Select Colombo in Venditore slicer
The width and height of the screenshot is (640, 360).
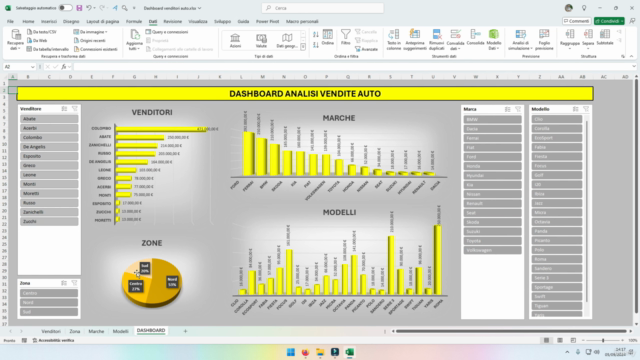pyautogui.click(x=49, y=138)
